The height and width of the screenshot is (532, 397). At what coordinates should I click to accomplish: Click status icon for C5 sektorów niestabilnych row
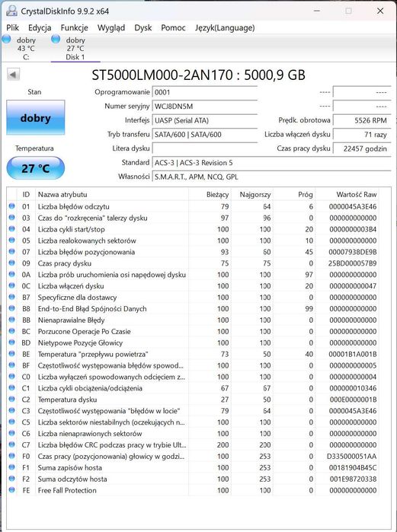(12, 422)
